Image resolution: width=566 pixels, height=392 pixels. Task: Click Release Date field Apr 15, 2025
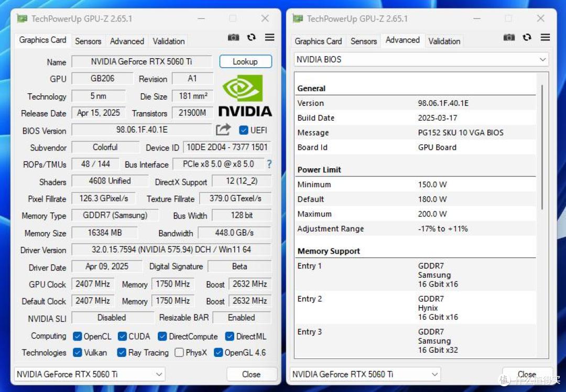pyautogui.click(x=99, y=113)
